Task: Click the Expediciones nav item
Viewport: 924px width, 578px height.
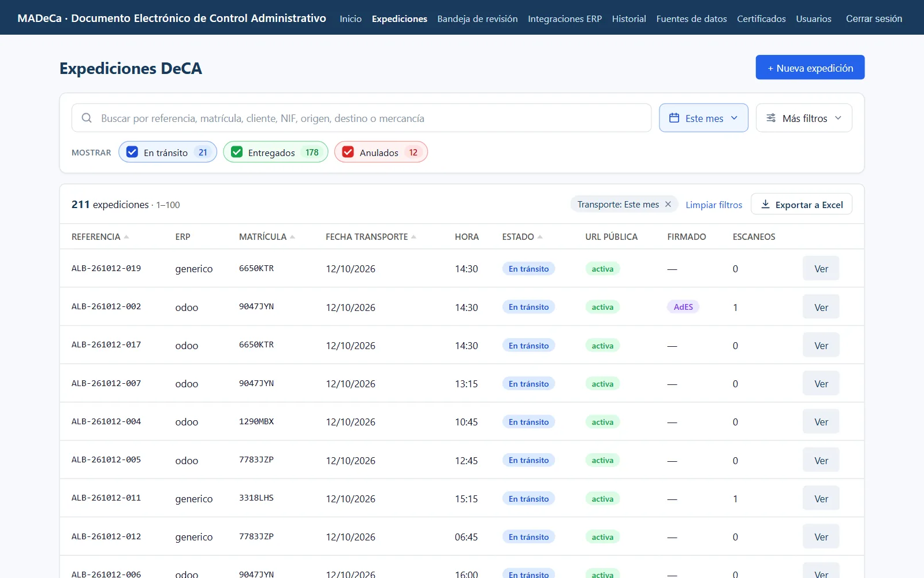Action: [x=400, y=18]
